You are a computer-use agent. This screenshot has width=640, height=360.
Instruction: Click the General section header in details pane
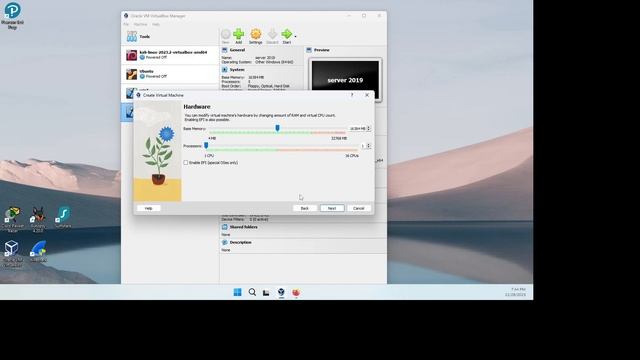[x=237, y=50]
